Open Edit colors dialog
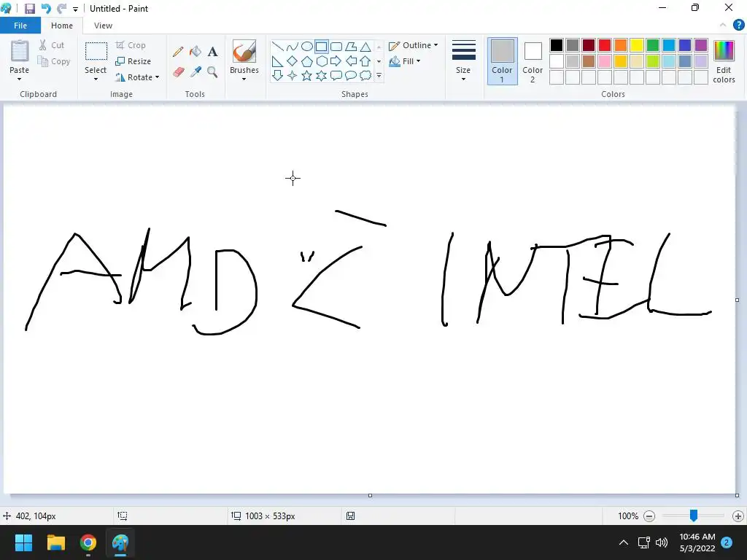 point(724,61)
